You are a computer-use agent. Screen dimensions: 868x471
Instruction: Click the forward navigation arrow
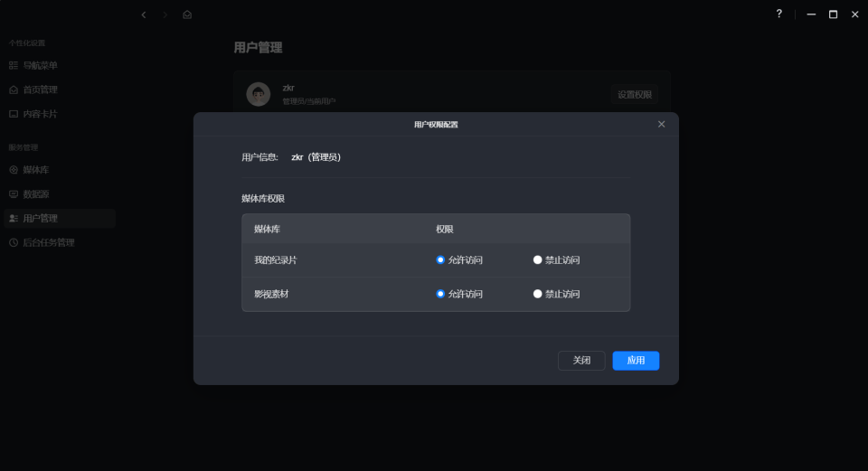coord(165,15)
